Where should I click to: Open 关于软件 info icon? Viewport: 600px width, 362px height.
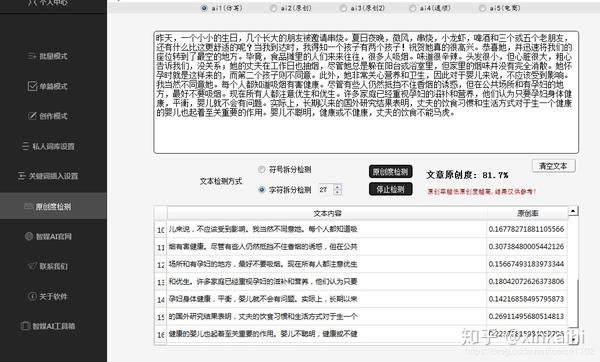click(x=33, y=296)
